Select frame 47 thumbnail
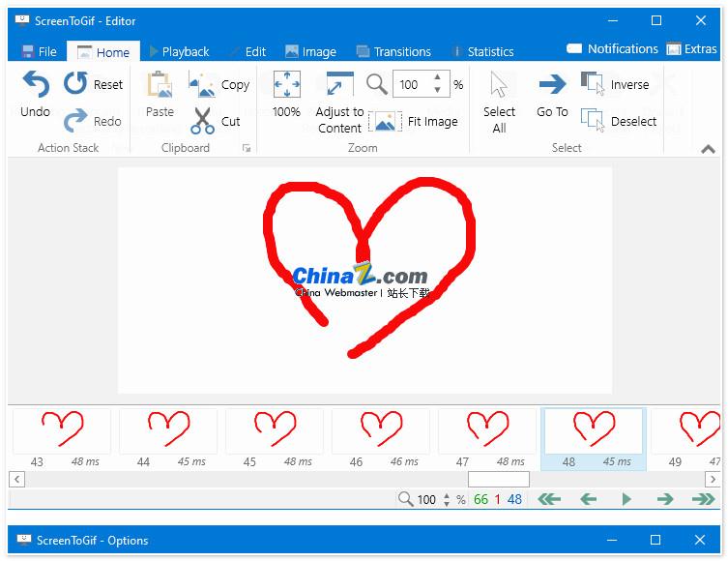This screenshot has height=561, width=728. 487,431
